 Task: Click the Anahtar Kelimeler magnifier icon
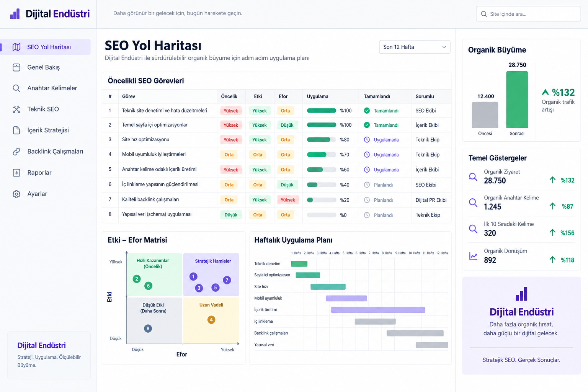coord(16,88)
